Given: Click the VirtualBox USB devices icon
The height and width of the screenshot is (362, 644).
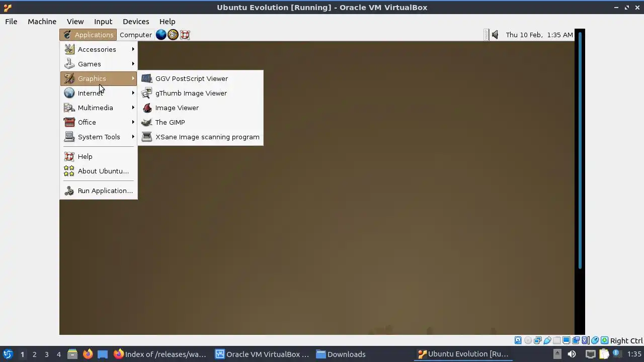Looking at the screenshot, I should coord(547,340).
